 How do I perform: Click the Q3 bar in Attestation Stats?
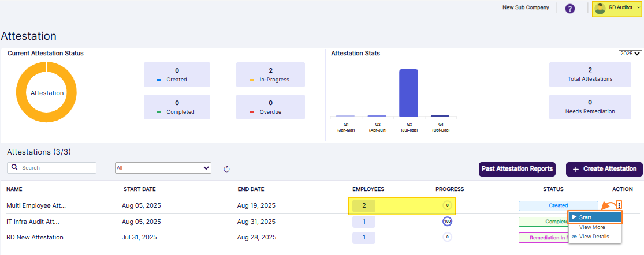pyautogui.click(x=408, y=93)
